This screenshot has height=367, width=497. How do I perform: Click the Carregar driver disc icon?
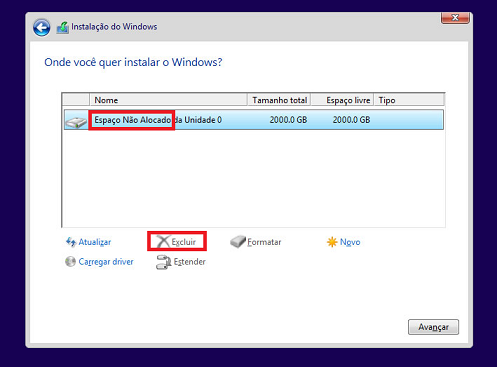coord(70,262)
